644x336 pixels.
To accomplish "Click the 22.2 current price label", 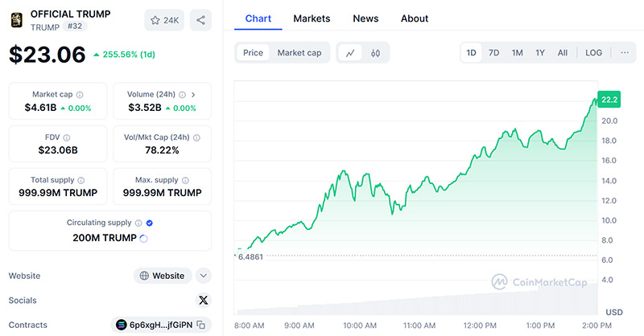I will (x=609, y=100).
